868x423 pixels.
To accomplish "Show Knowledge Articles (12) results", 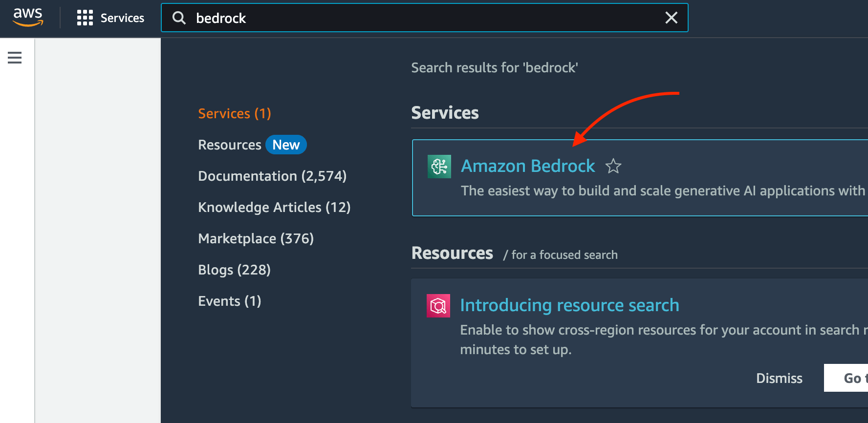I will point(274,207).
